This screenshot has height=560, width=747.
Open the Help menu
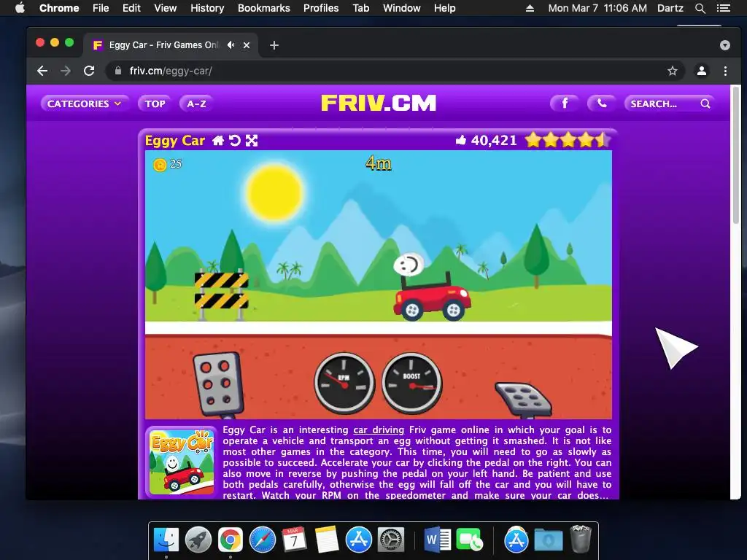444,8
